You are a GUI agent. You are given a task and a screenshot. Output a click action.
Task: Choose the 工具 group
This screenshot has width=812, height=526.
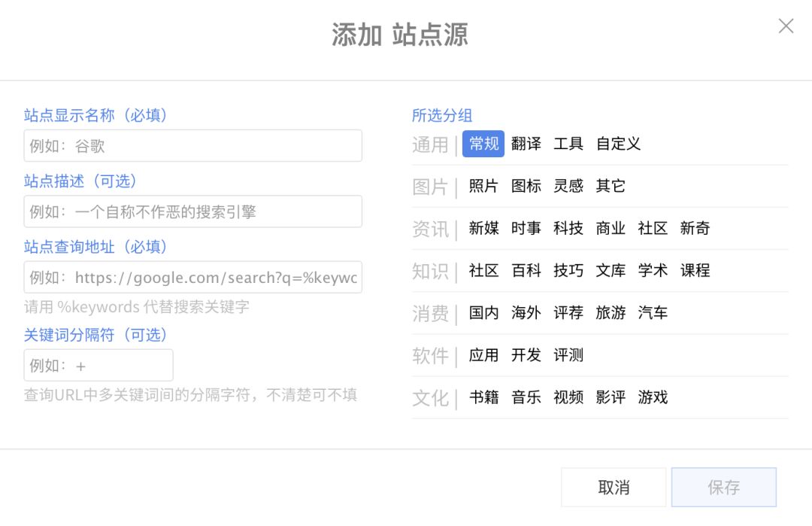(568, 144)
